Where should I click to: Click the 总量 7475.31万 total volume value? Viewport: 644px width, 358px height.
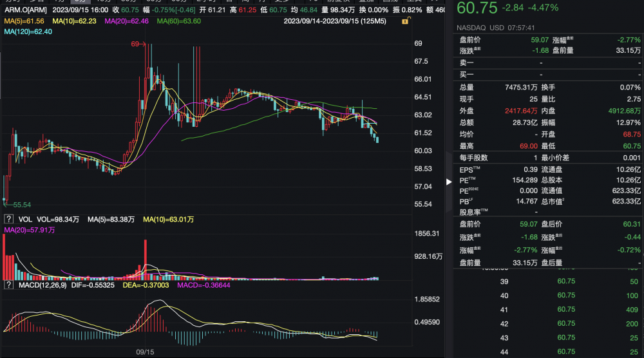tap(521, 88)
